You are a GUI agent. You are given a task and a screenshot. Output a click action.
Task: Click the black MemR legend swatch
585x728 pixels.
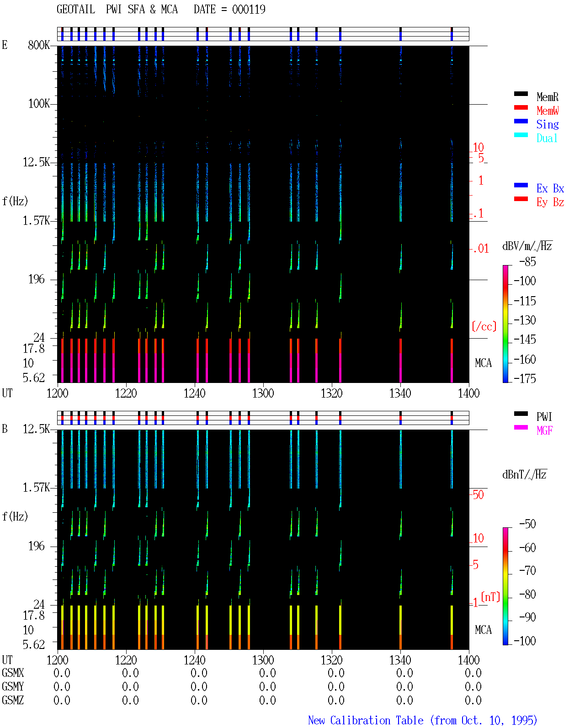[521, 94]
